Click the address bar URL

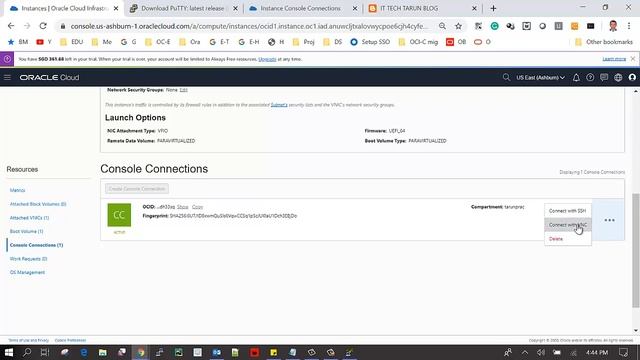coord(249,26)
